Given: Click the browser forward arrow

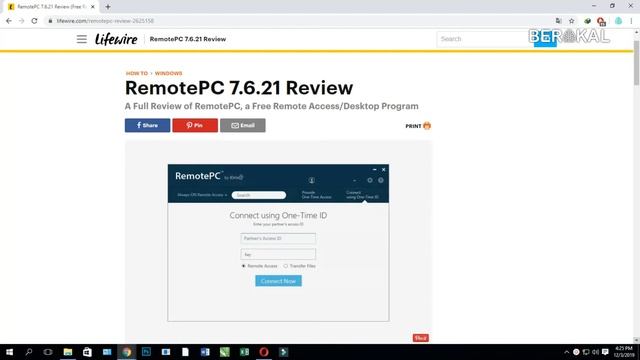Looking at the screenshot, I should pos(22,21).
